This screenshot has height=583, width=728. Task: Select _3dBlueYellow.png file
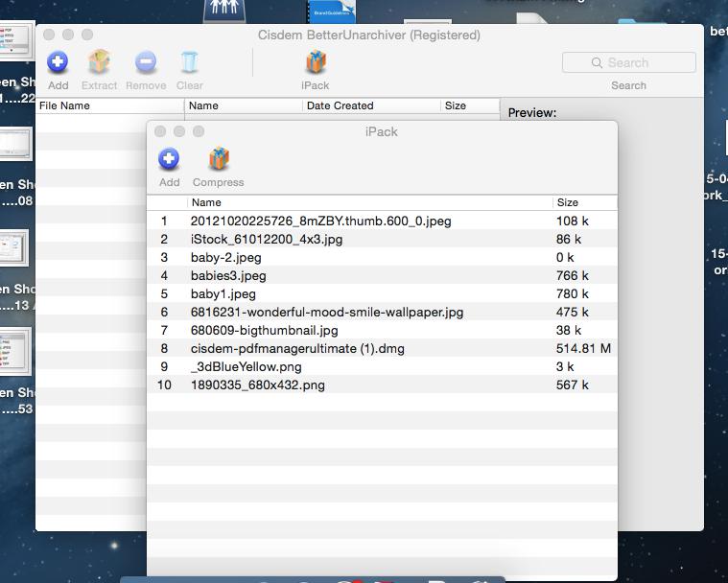coord(382,366)
